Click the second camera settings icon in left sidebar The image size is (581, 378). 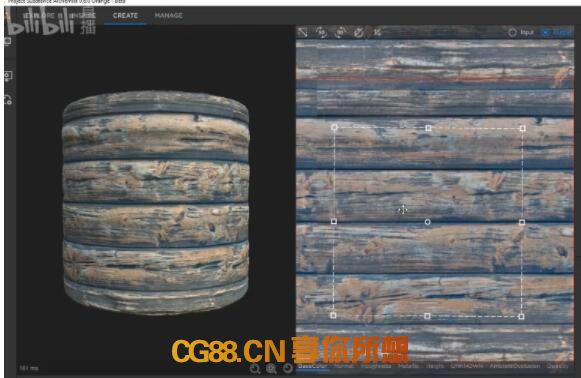[8, 76]
